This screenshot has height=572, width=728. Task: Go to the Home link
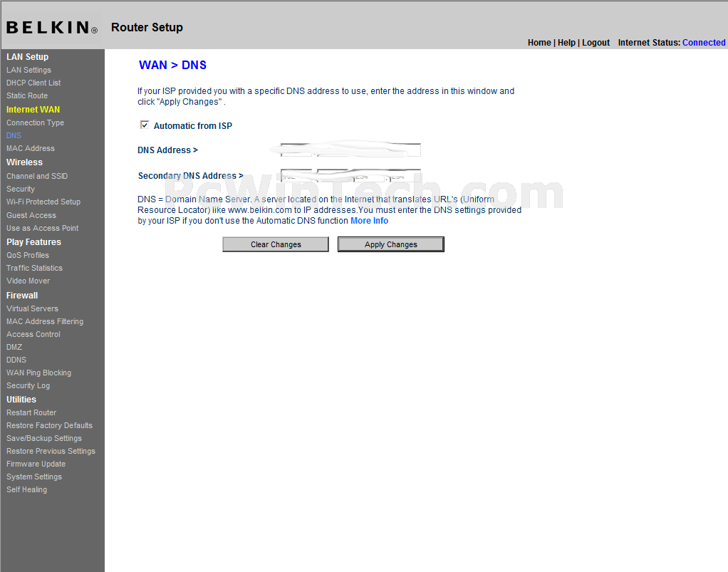pyautogui.click(x=539, y=43)
